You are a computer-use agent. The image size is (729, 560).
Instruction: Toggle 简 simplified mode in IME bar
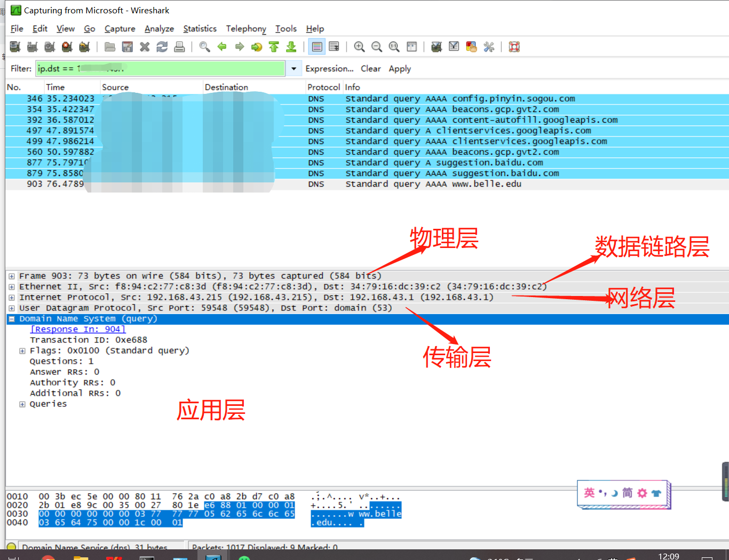[x=628, y=493]
